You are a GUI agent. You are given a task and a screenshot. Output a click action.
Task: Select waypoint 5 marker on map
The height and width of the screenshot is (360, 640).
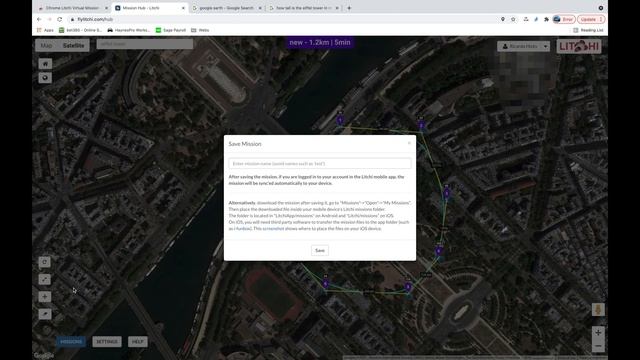click(408, 287)
